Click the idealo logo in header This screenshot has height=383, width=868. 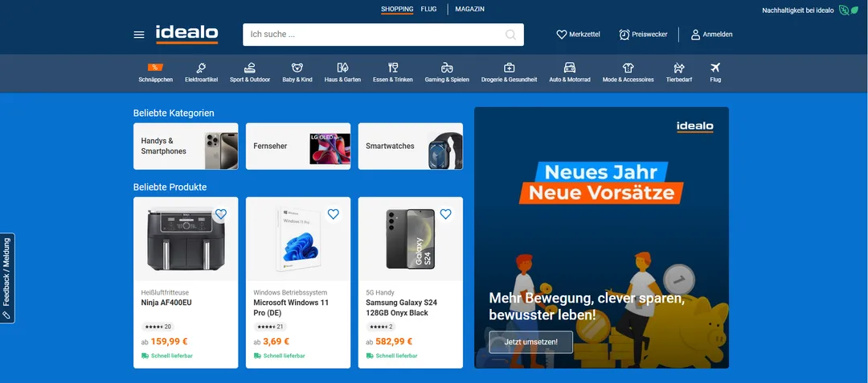coord(186,34)
